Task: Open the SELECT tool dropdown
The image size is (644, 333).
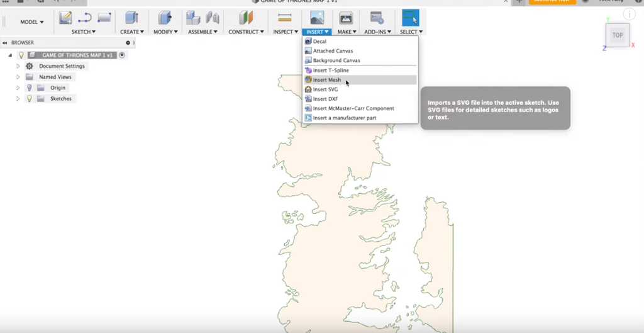Action: (411, 31)
